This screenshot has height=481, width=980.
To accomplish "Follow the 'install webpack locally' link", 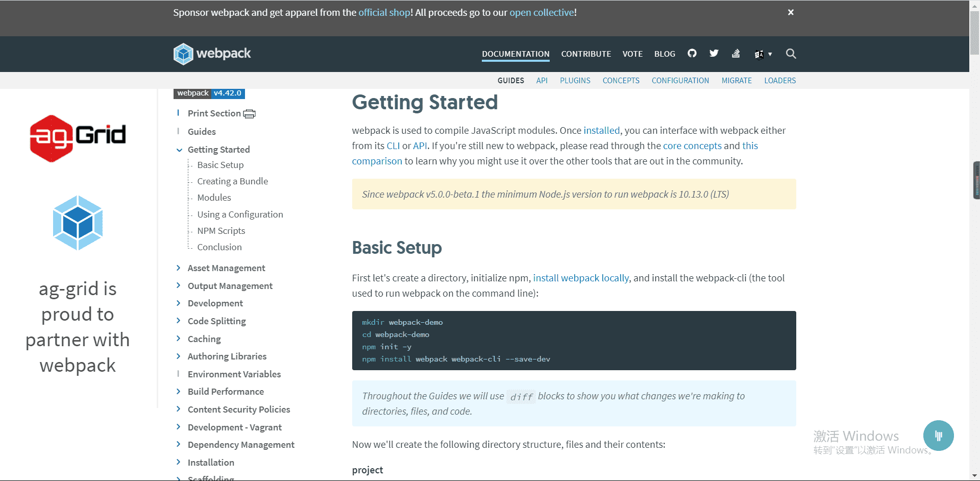I will [x=581, y=278].
